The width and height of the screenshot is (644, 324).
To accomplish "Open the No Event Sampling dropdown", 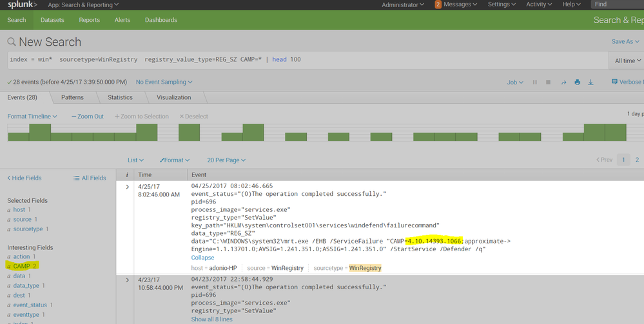I will (x=164, y=82).
